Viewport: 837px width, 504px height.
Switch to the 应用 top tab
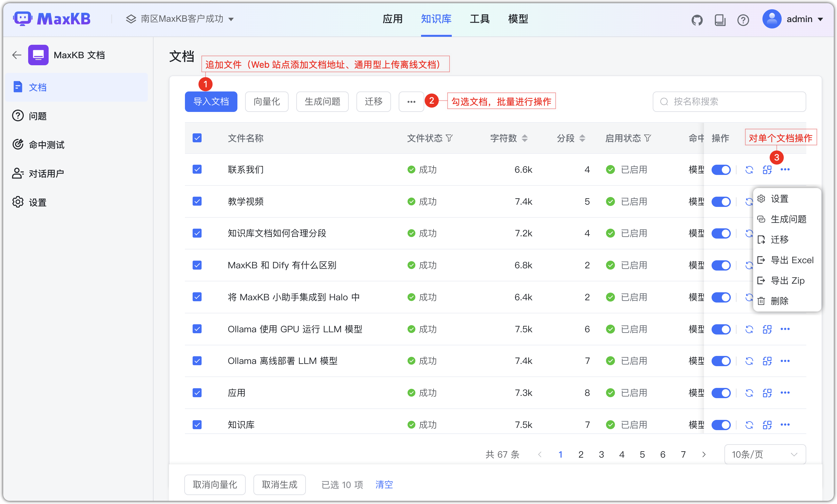pyautogui.click(x=392, y=19)
